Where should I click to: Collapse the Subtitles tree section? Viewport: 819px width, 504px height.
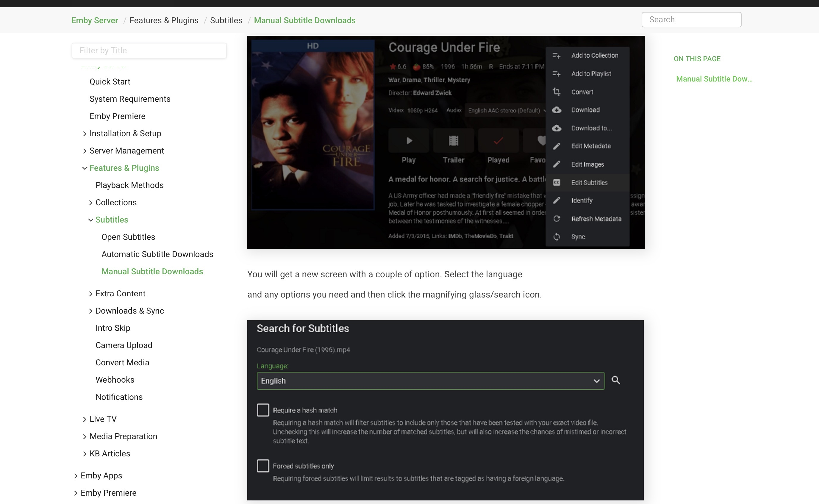point(91,220)
